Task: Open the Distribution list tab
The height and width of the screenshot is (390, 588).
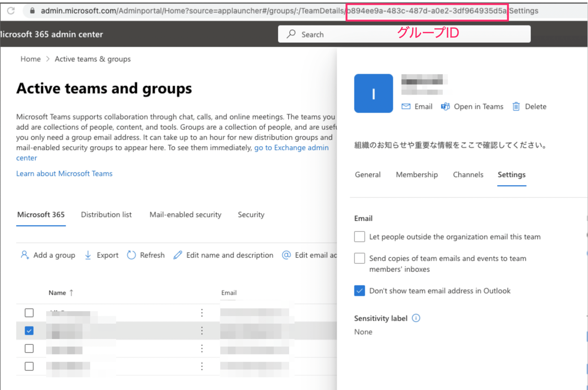Action: (106, 215)
